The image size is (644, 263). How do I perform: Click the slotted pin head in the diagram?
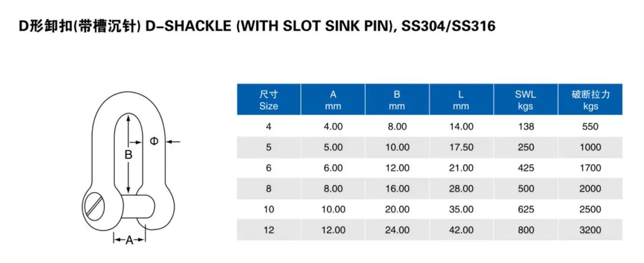(x=96, y=206)
